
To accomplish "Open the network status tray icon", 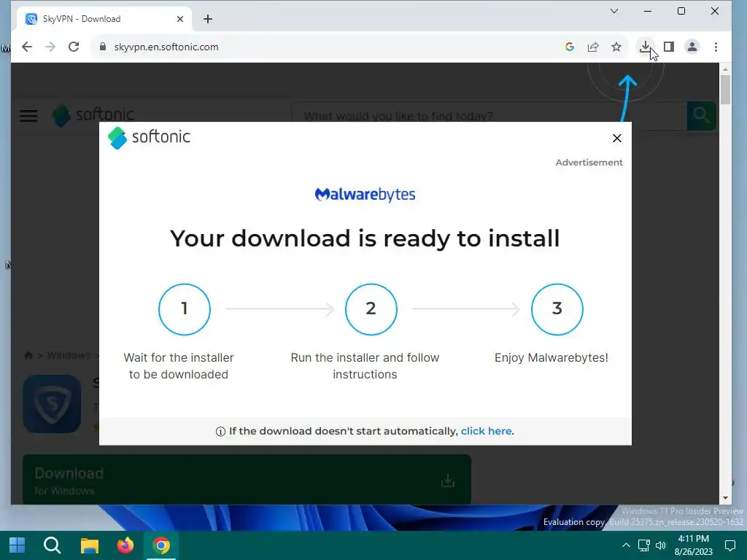I will click(643, 545).
